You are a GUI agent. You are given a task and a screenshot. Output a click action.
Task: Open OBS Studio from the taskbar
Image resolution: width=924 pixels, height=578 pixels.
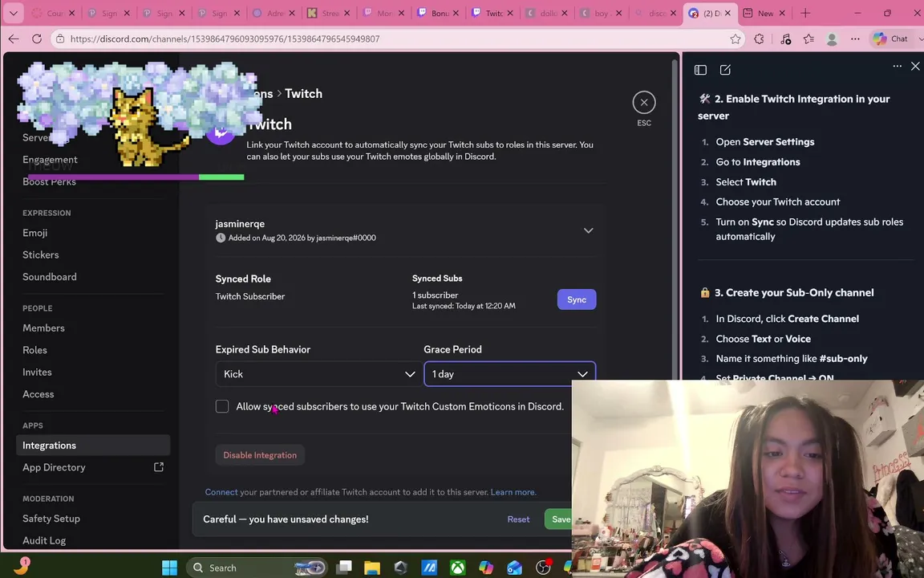tap(543, 568)
